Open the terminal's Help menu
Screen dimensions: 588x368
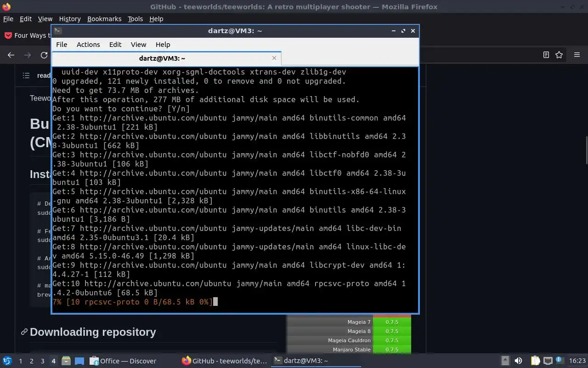tap(163, 45)
